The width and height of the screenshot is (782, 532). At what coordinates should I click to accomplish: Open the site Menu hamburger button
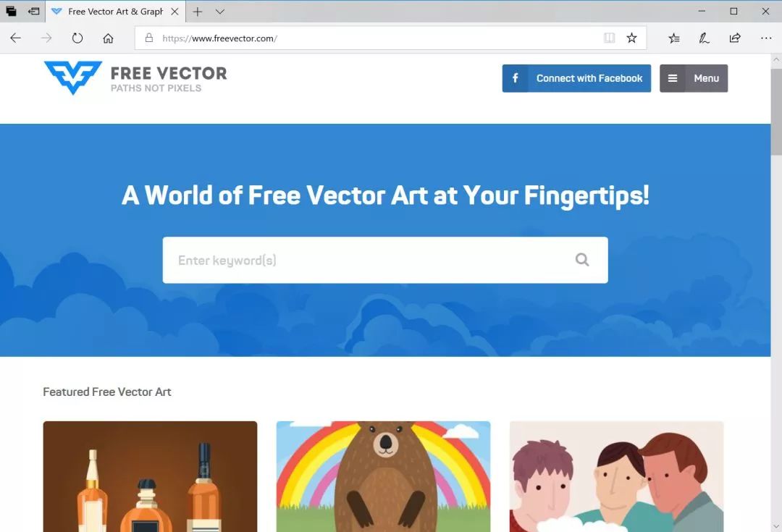pos(694,78)
